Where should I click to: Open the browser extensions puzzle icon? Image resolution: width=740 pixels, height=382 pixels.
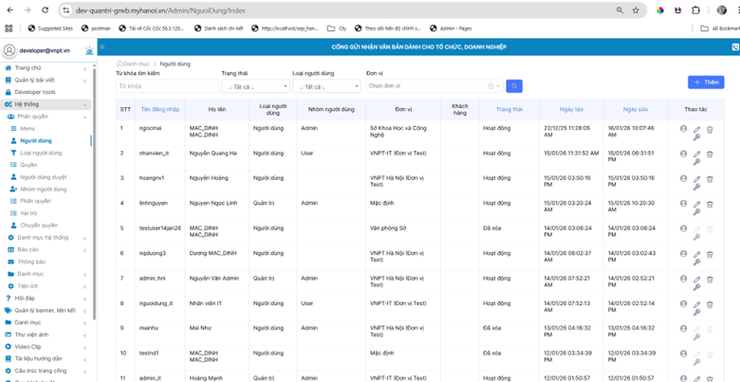[x=696, y=10]
